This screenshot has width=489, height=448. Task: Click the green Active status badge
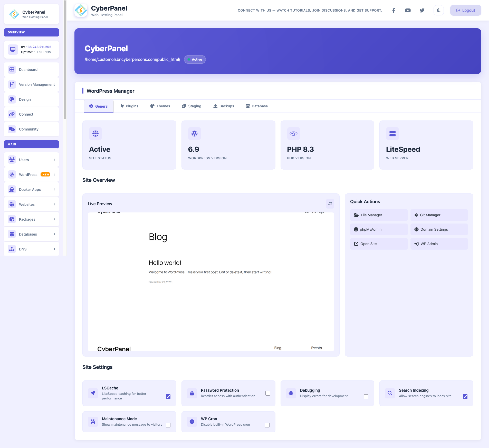[195, 59]
